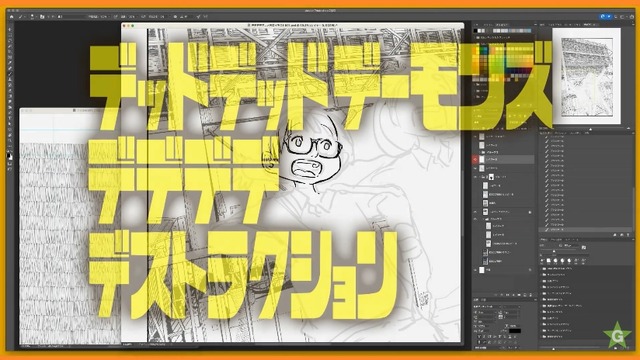Go to the Photoshop Home screen icon
Image resolution: width=640 pixels, height=360 pixels.
[11, 17]
